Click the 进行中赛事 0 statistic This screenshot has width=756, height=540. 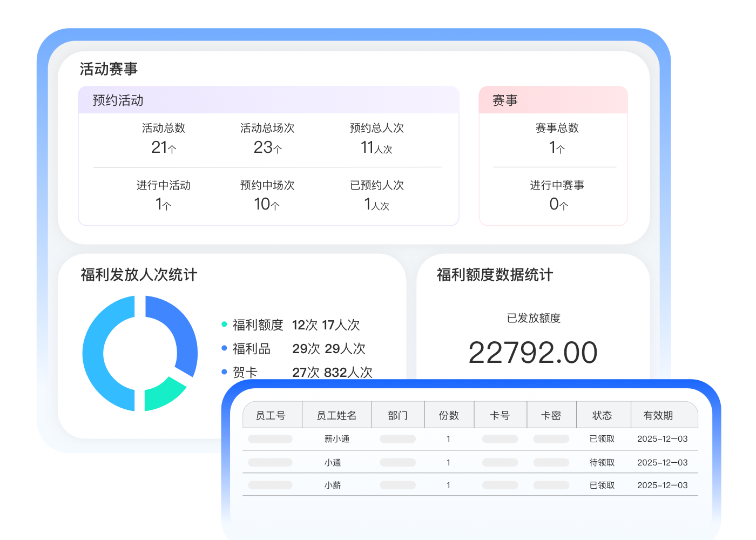tap(557, 204)
